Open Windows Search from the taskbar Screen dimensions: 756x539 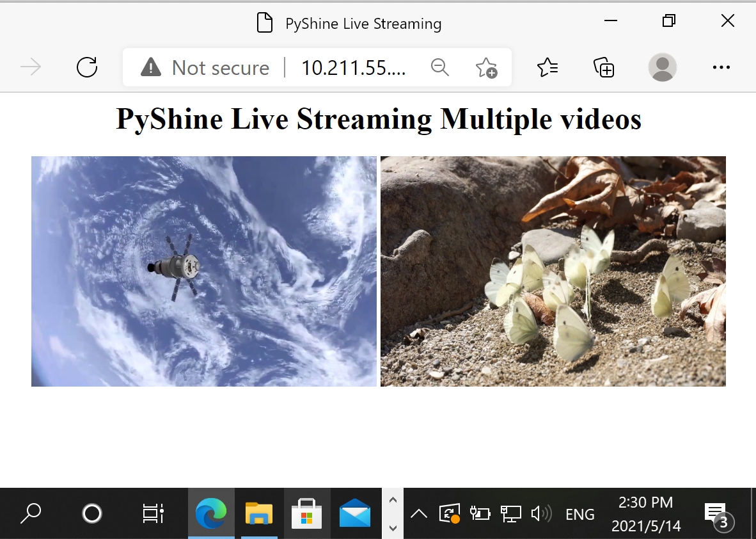pos(31,513)
